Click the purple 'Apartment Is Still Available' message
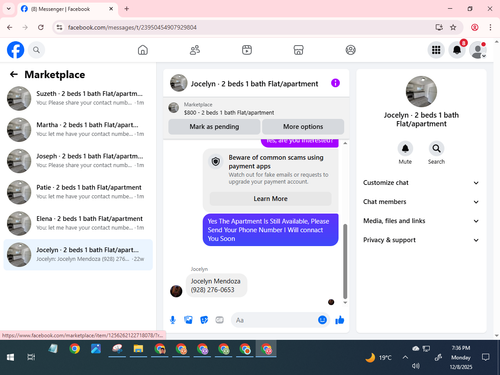This screenshot has width=500, height=375. click(270, 230)
